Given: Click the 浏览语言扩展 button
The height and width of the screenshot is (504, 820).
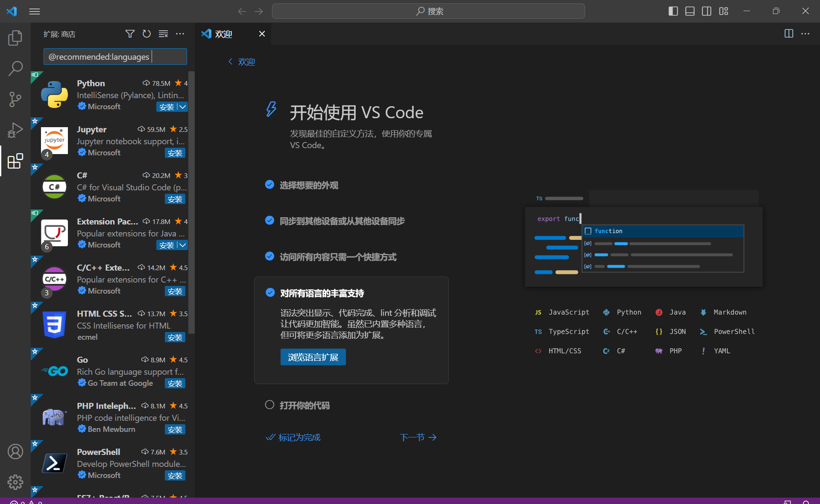Looking at the screenshot, I should point(313,357).
